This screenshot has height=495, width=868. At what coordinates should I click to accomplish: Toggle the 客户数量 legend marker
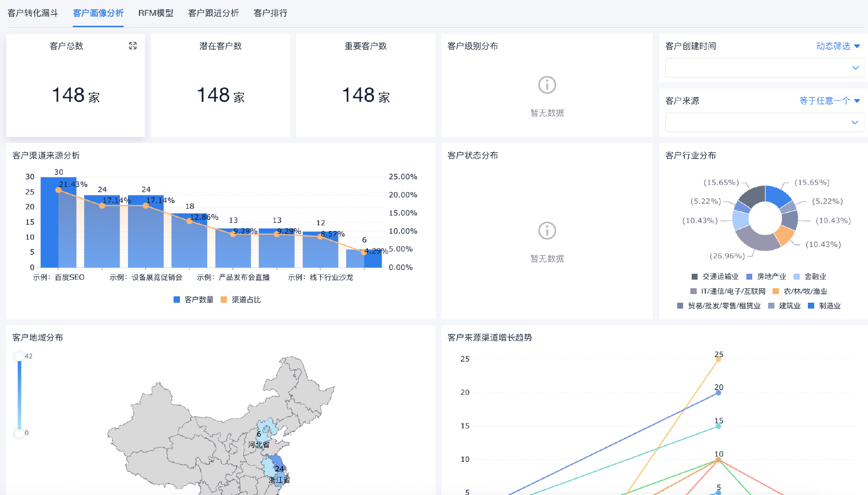coord(177,300)
